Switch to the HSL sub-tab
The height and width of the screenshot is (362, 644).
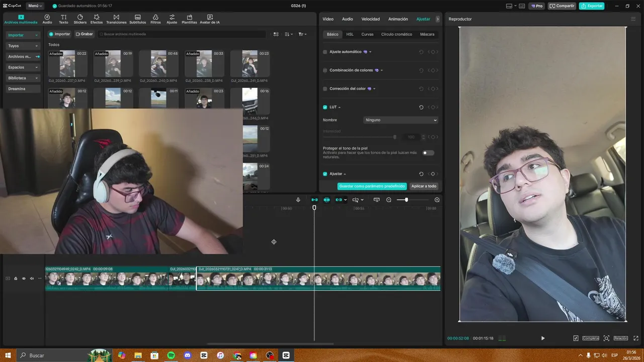[350, 34]
